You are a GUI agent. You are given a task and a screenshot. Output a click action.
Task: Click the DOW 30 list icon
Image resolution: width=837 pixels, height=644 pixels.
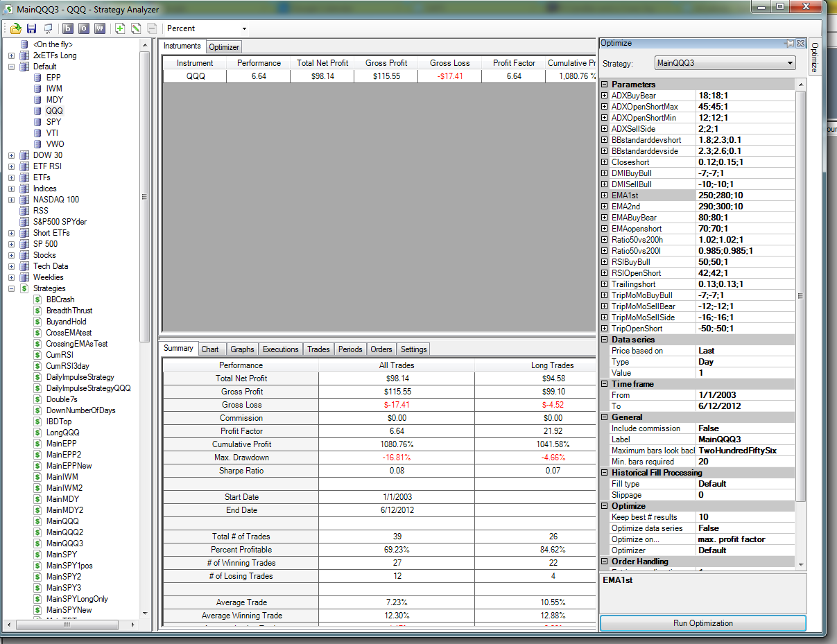pyautogui.click(x=25, y=155)
